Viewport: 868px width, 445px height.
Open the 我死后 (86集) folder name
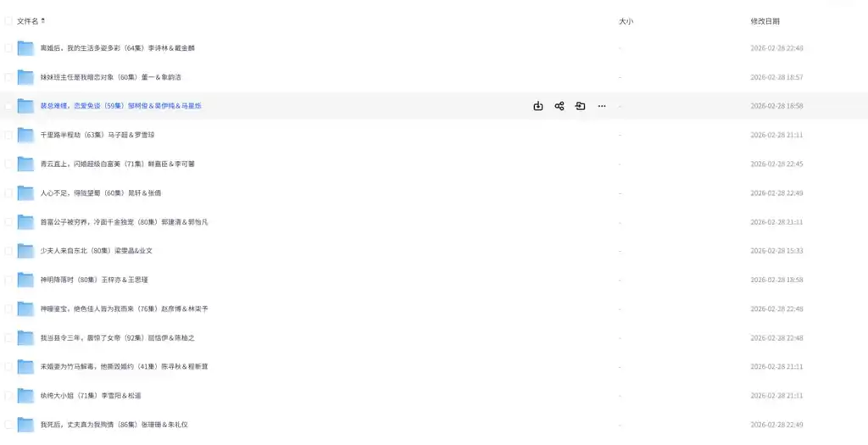pos(114,425)
